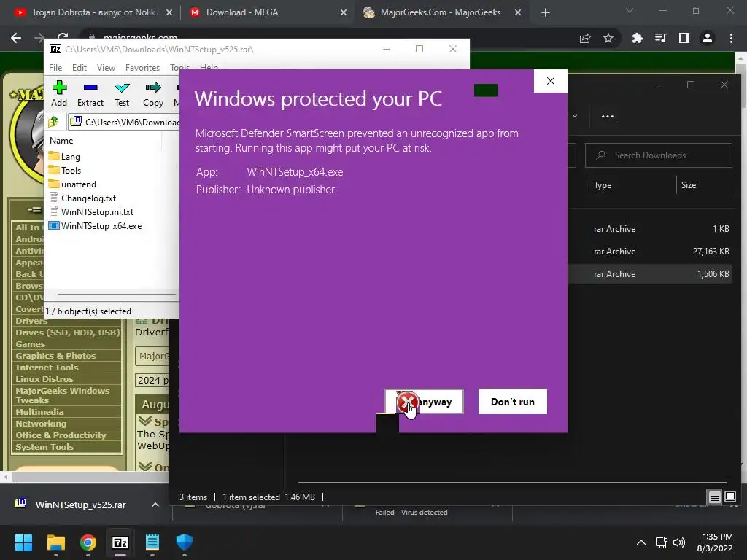
Task: Click the 7-Zip Add toolbar icon
Action: [59, 87]
